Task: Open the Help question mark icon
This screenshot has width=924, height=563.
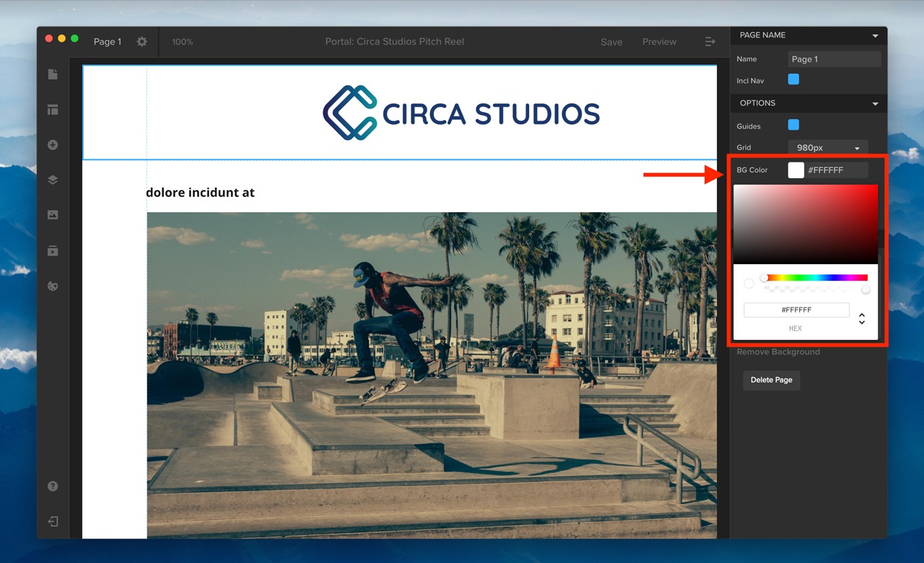Action: (53, 486)
